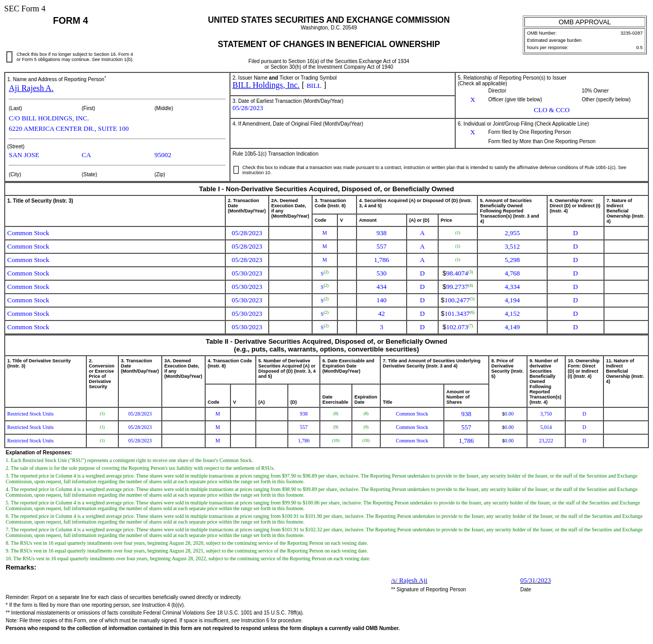Click transaction code M in first row
This screenshot has width=653, height=644.
(324, 233)
